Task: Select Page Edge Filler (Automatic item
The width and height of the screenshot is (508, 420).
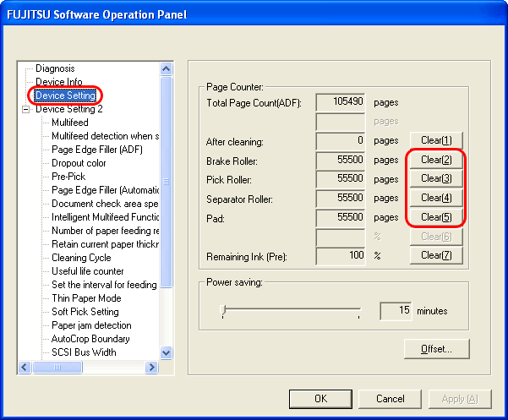Action: click(x=106, y=190)
